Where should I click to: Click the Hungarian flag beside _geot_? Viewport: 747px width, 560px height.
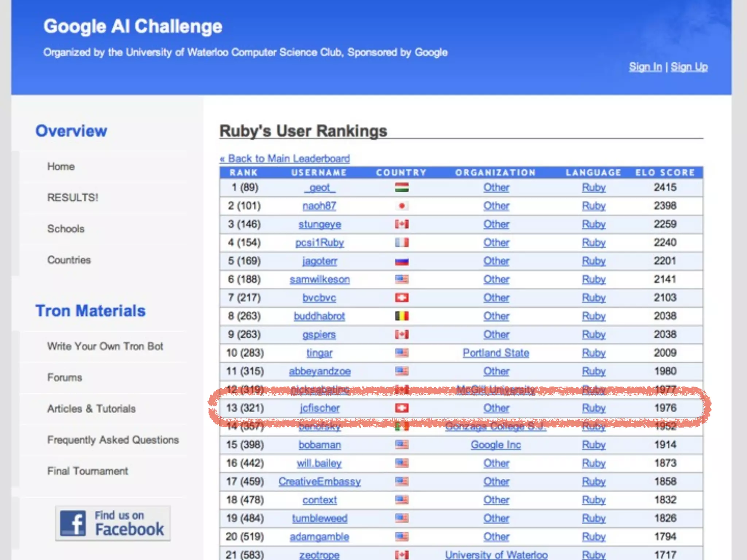tap(402, 188)
